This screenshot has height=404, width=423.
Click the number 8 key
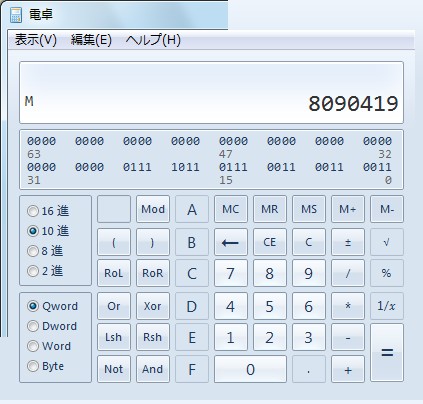pyautogui.click(x=270, y=273)
